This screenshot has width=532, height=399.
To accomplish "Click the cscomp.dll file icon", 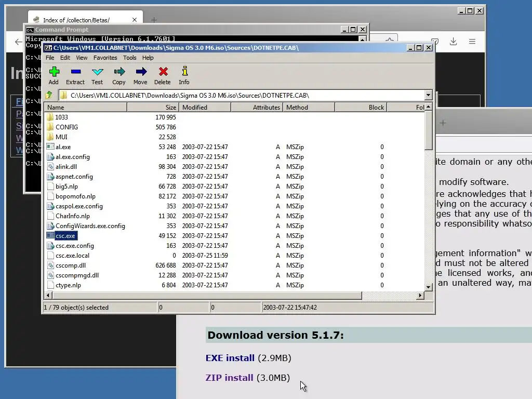I will 50,265.
